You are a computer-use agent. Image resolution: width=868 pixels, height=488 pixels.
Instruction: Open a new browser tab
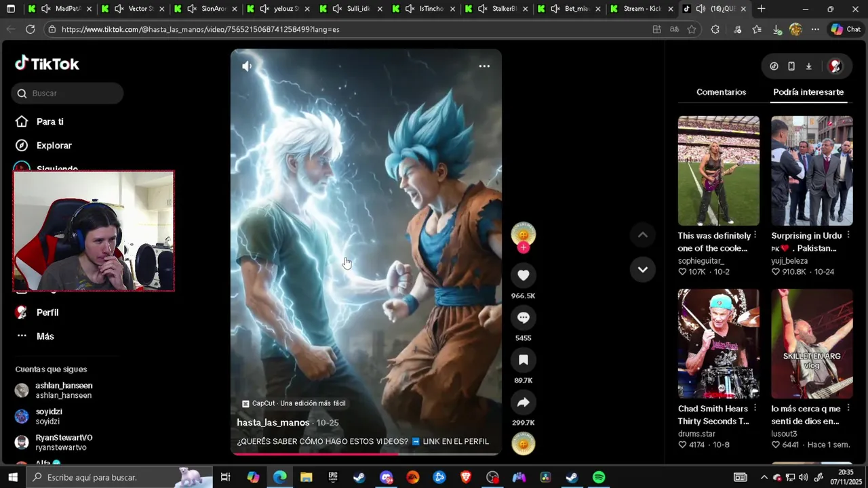(x=762, y=9)
